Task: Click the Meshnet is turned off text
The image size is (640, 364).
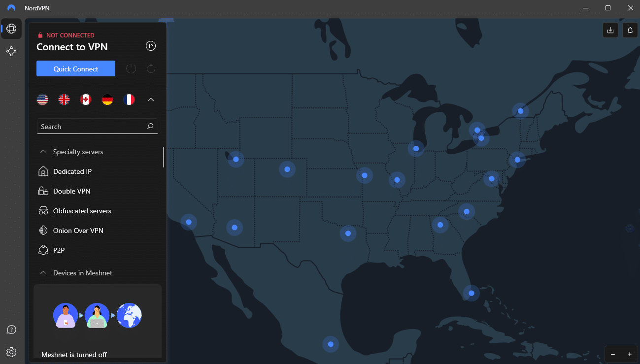Action: [x=74, y=355]
